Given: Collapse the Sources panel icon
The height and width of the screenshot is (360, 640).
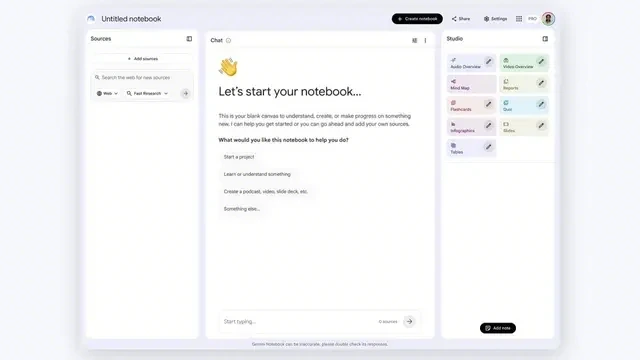Looking at the screenshot, I should (189, 39).
